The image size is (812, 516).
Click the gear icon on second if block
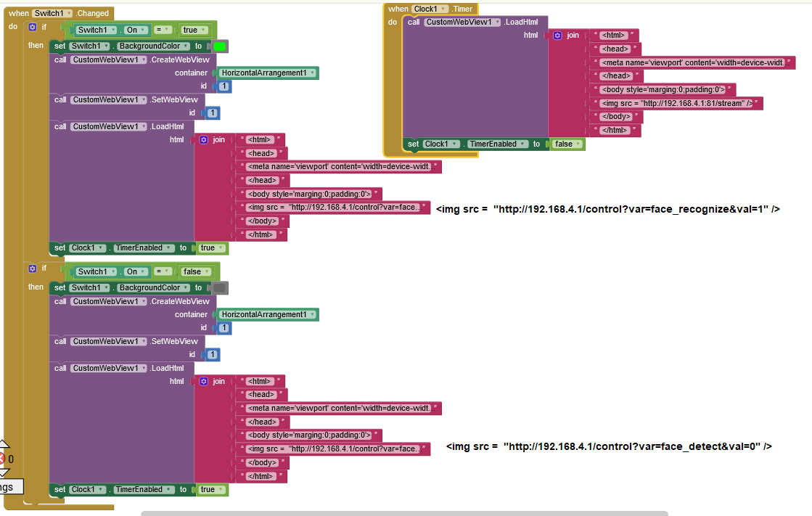tap(32, 269)
